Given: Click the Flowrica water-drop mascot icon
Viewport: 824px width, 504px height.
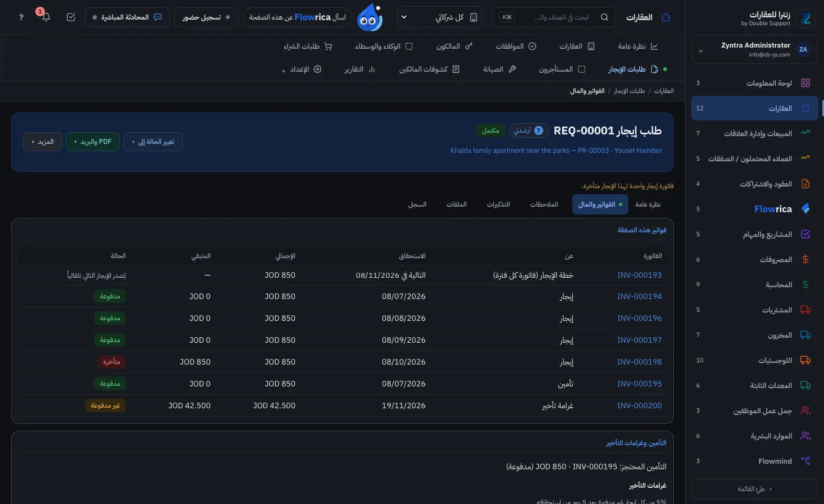Looking at the screenshot, I should tap(370, 17).
